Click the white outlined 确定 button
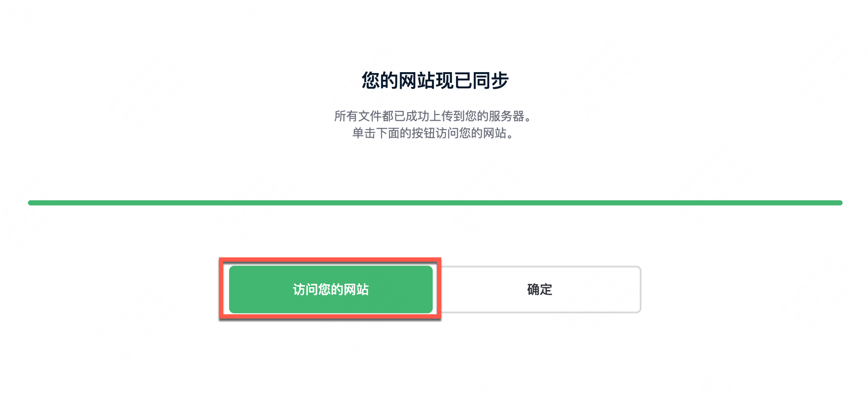Image resolution: width=868 pixels, height=395 pixels. pos(539,289)
